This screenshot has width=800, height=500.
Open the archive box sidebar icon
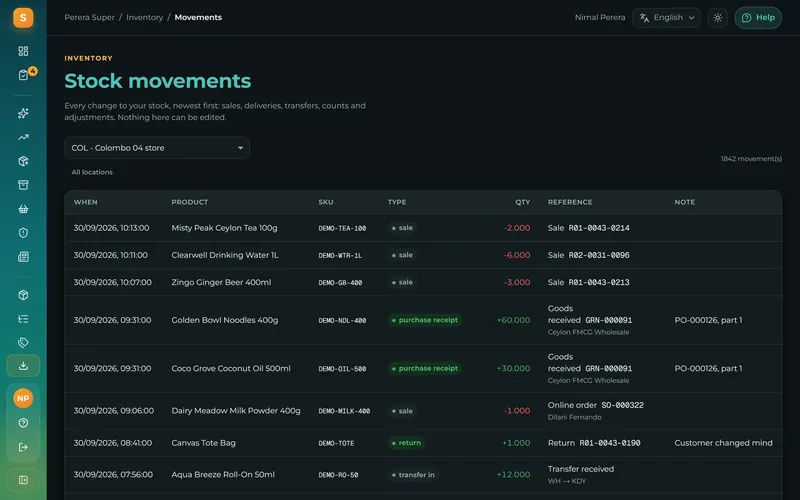point(23,185)
